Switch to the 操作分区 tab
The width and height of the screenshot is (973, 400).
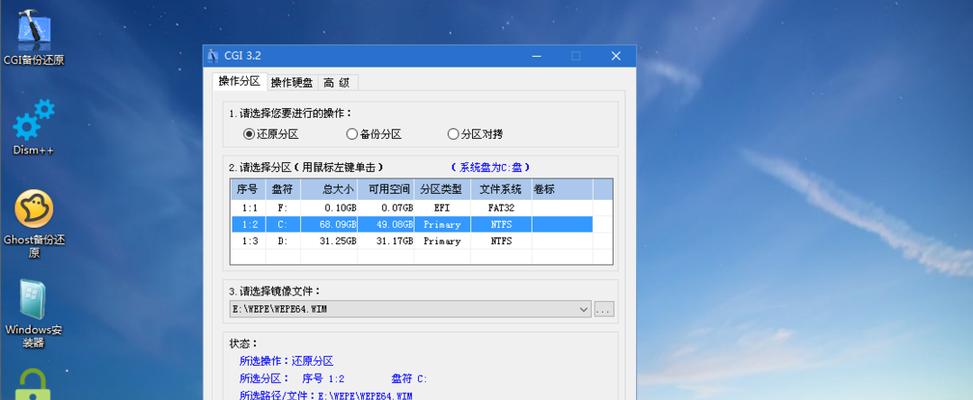tap(240, 81)
